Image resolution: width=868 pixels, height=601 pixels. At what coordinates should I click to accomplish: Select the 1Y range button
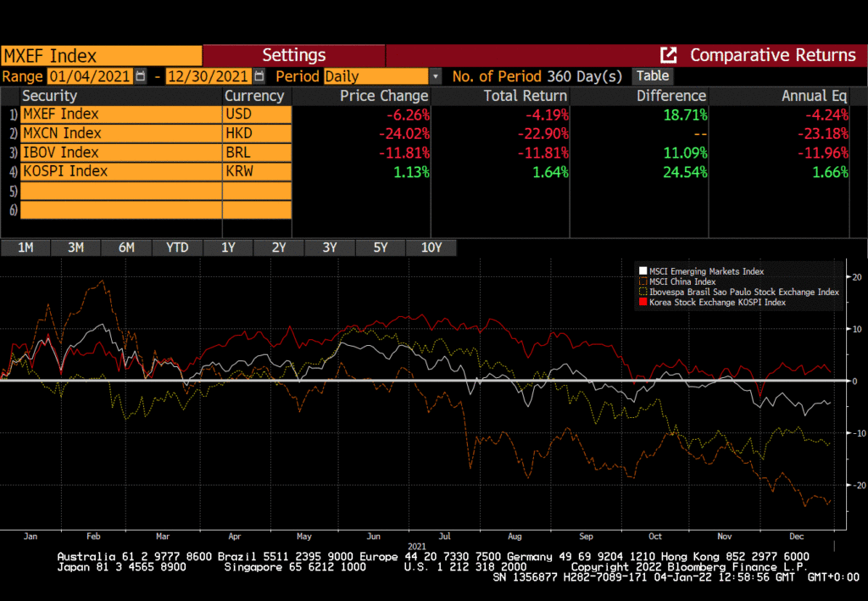click(x=228, y=248)
